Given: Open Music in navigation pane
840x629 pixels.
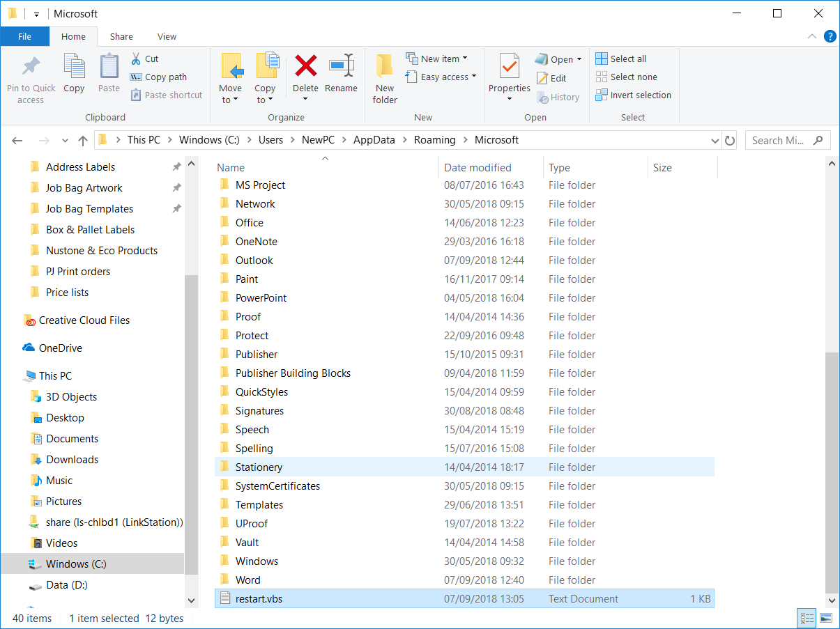Looking at the screenshot, I should point(52,481).
